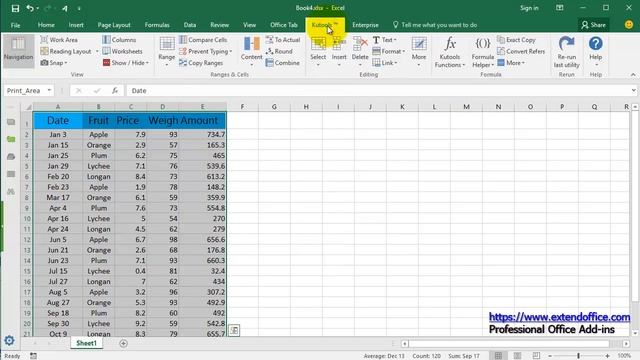Open the Columns tool
This screenshot has width=640, height=360.
click(119, 40)
